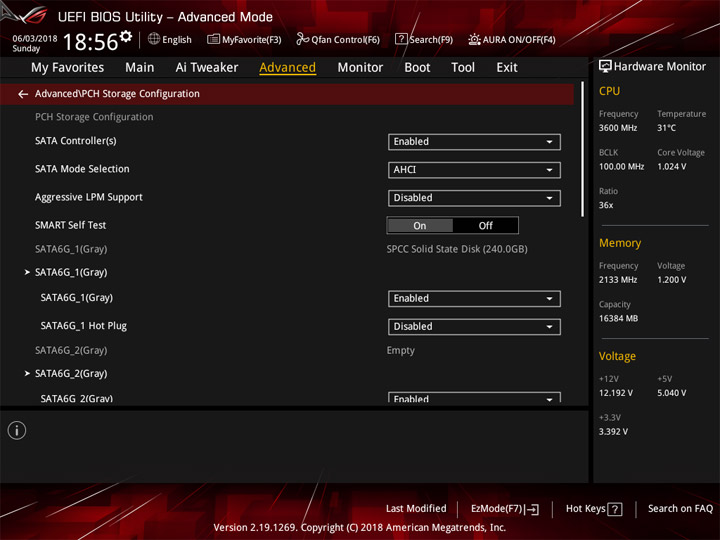Open the clock settings gear icon
The height and width of the screenshot is (540, 720).
click(x=125, y=36)
